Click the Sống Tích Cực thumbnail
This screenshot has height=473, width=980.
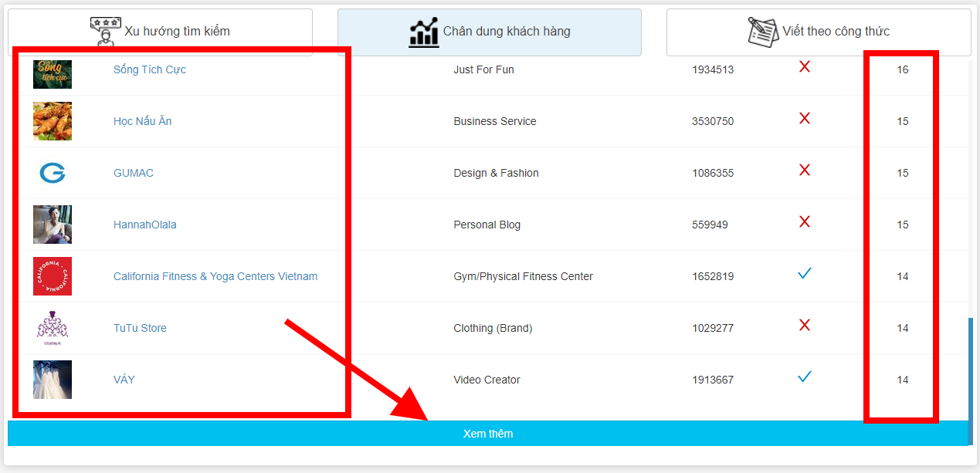(53, 75)
